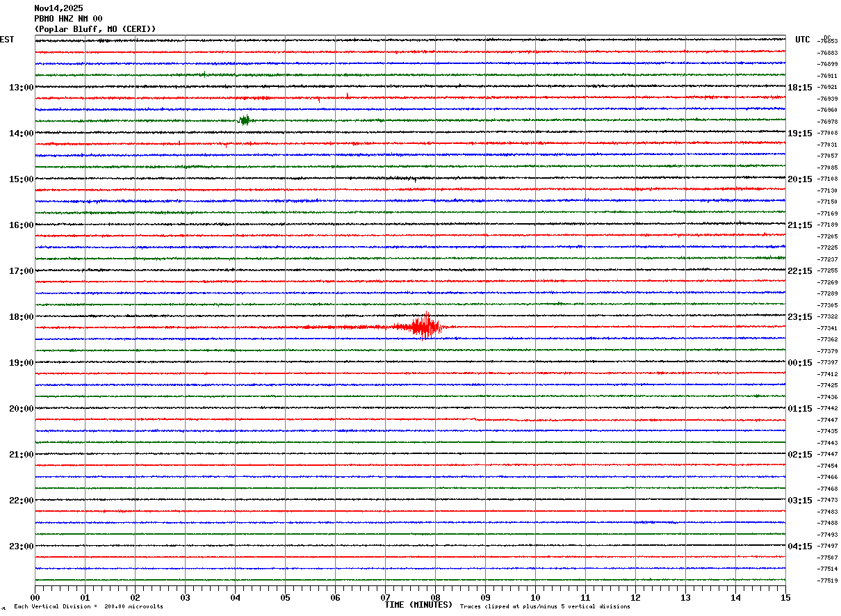Viewport: 841px width, 616px height.
Task: Click the -76853 DC offset value
Action: (828, 42)
